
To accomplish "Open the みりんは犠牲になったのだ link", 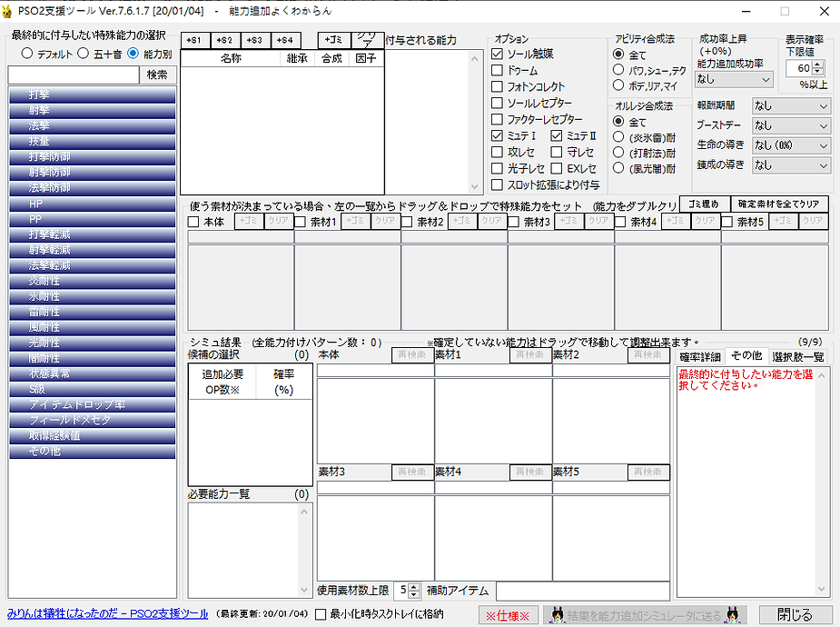I will 108,614.
